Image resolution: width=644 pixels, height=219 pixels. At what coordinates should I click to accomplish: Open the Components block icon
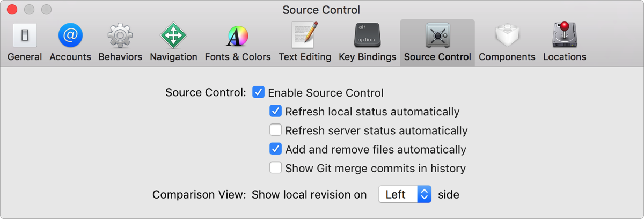pos(507,36)
